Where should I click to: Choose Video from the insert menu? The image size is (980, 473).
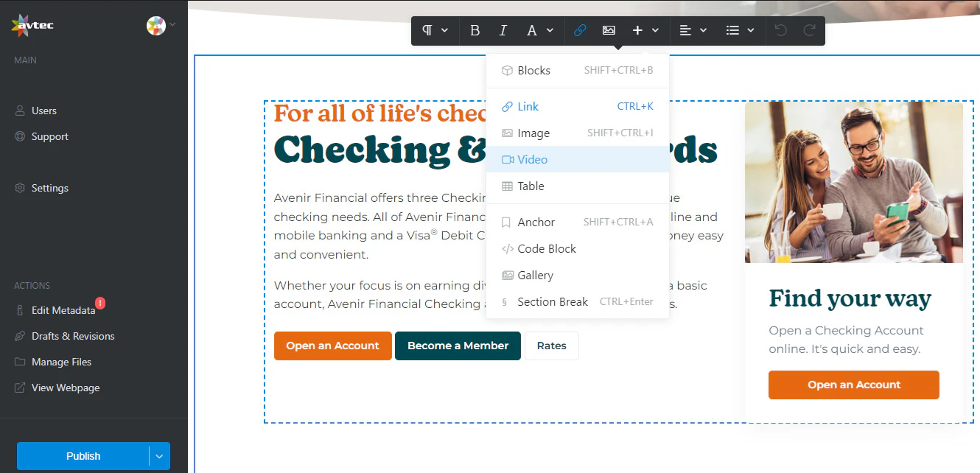(x=578, y=160)
